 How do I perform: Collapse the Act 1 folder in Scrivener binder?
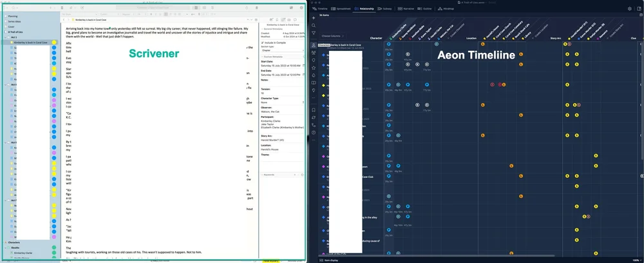tap(6, 37)
